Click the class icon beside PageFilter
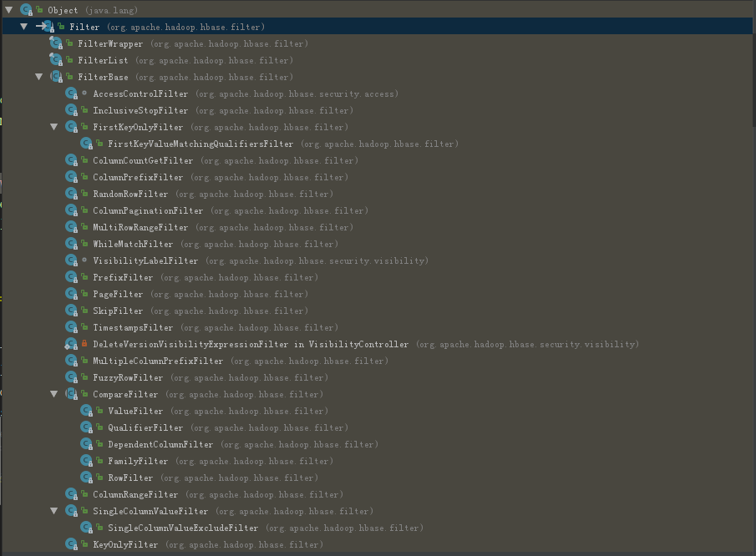Viewport: 756px width, 556px height. (x=71, y=294)
